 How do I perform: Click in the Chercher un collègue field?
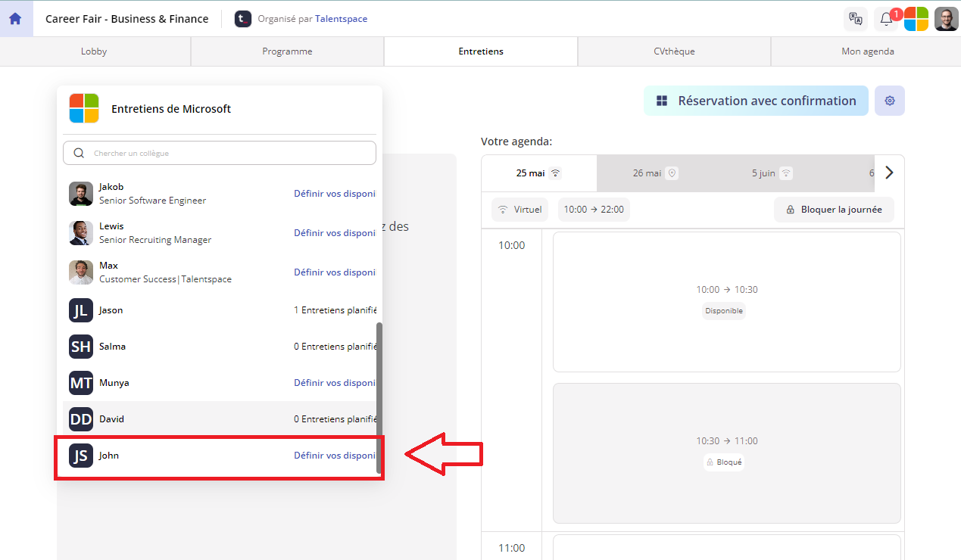[220, 153]
